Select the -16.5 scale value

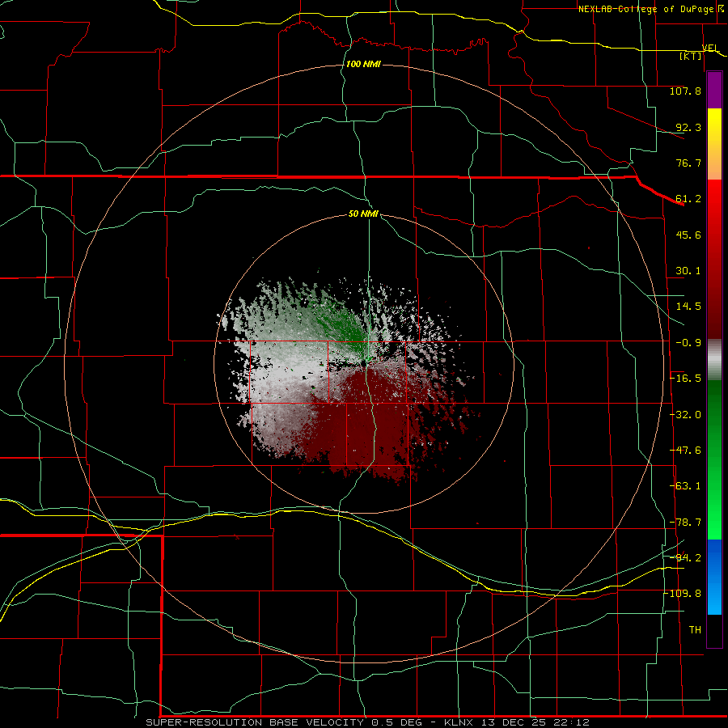pyautogui.click(x=685, y=379)
